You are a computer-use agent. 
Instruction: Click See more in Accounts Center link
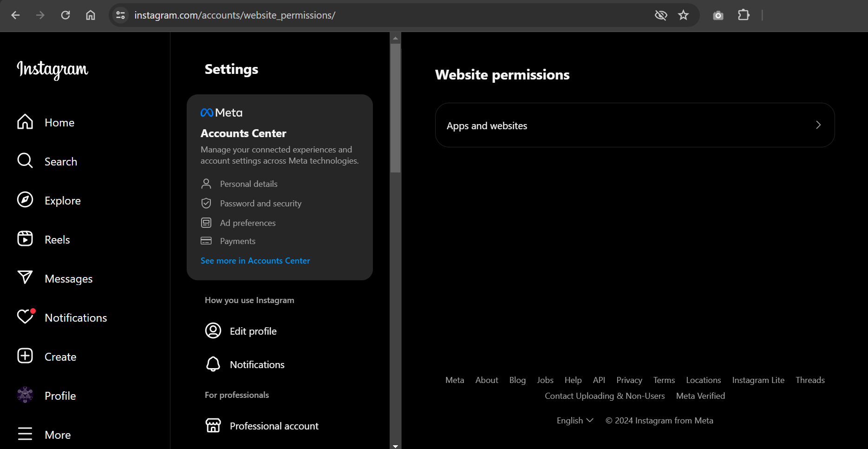(255, 261)
